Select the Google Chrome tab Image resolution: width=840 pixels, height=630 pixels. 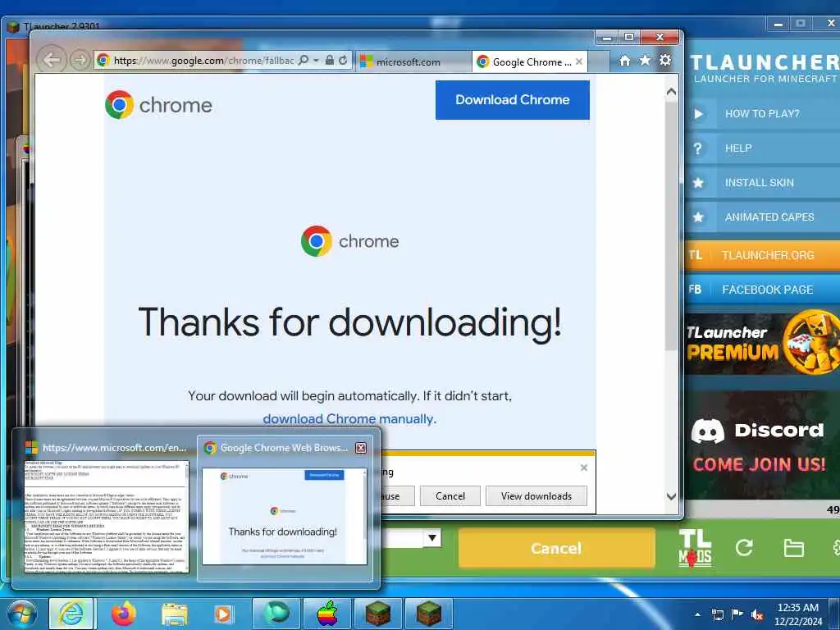tap(525, 62)
